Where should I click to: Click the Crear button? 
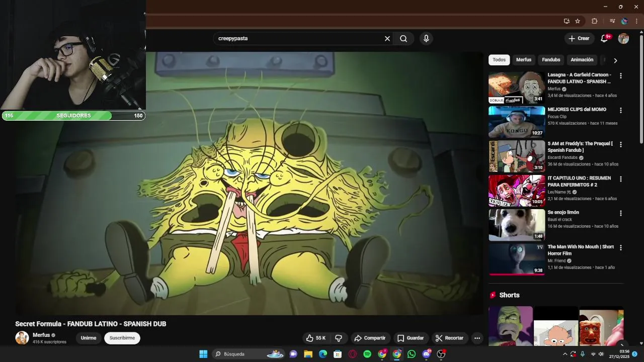[579, 39]
